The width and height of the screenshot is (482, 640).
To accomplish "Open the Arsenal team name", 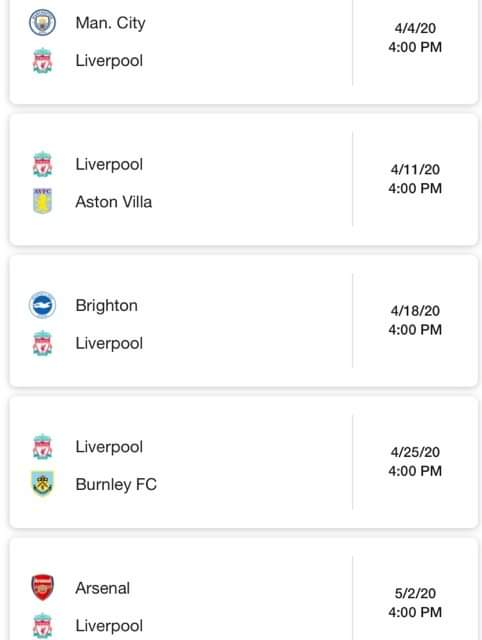I will [x=103, y=588].
